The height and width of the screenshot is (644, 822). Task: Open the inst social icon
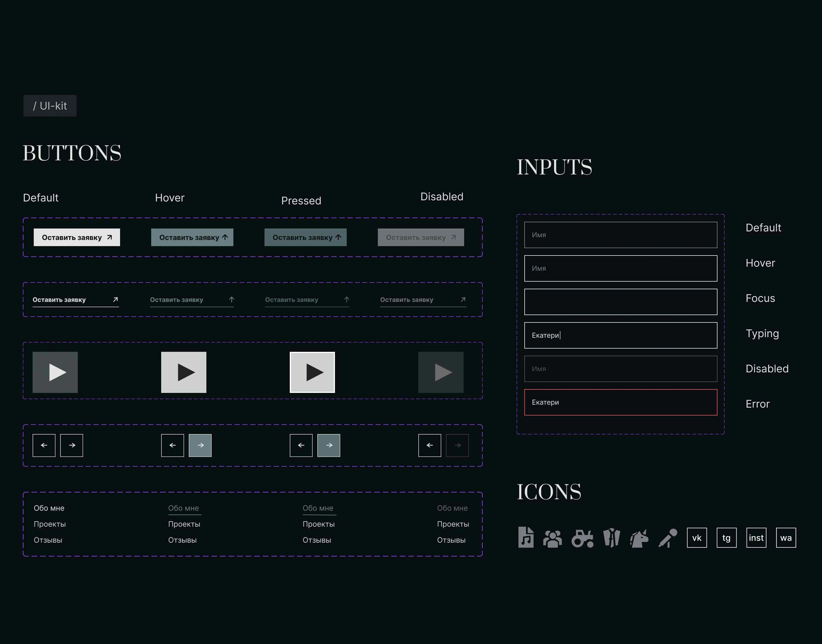(756, 538)
